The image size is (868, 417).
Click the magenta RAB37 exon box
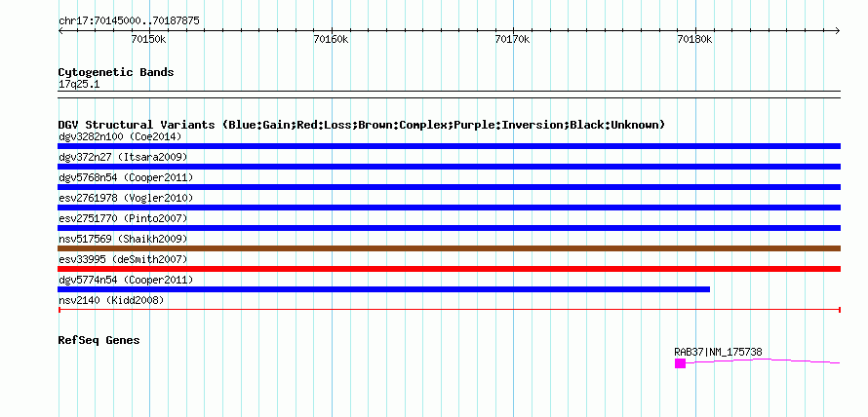681,363
